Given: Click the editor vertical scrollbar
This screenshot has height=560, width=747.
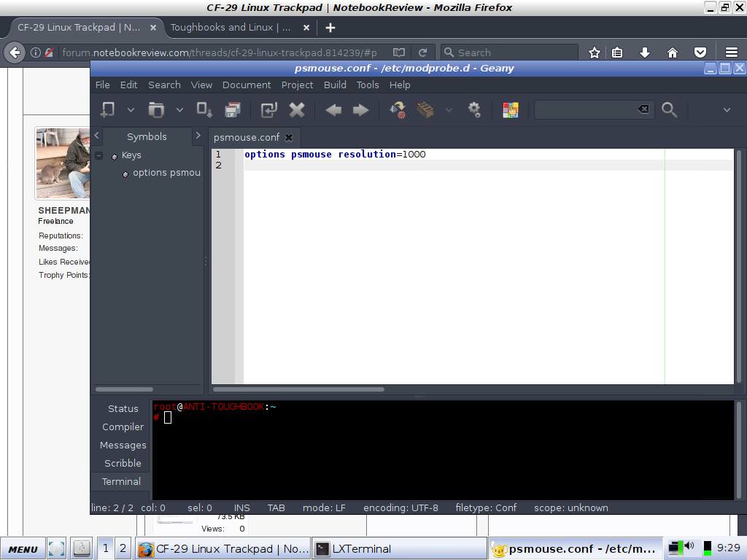Looking at the screenshot, I should pyautogui.click(x=739, y=267).
